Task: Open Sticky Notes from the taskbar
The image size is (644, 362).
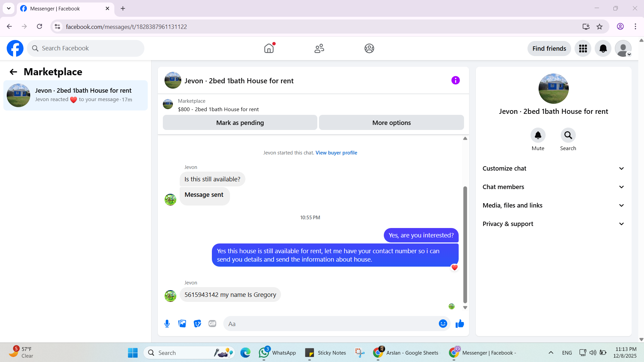Action: [x=325, y=353]
